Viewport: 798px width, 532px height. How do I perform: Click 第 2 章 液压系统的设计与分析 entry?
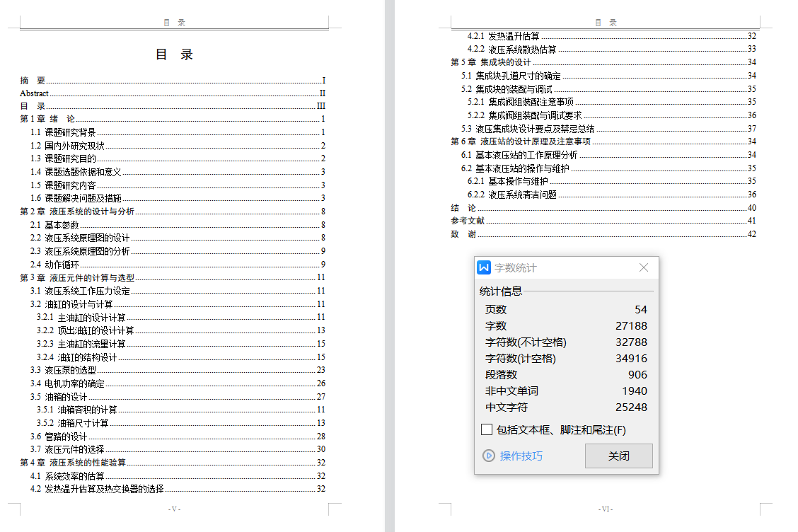[x=173, y=212]
